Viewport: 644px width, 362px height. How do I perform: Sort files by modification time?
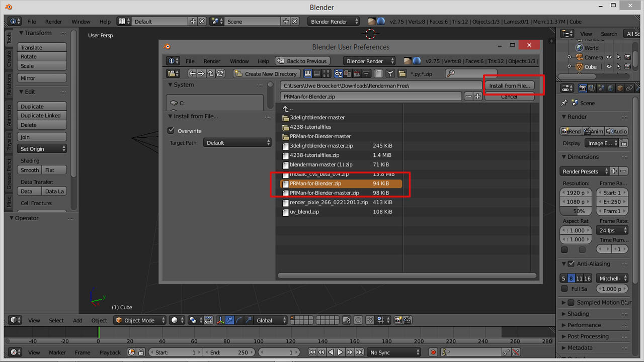[357, 73]
